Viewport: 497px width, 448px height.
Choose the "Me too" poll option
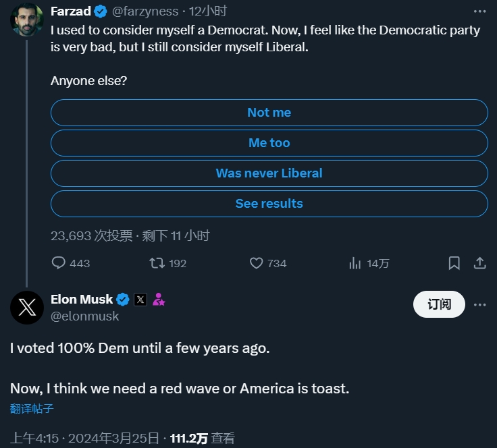click(269, 143)
